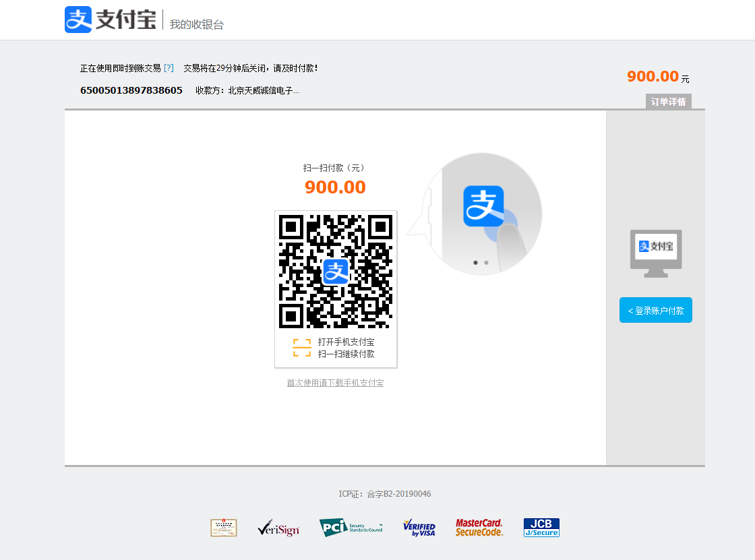Image resolution: width=755 pixels, height=560 pixels.
Task: Click the 登录账户付款 button
Action: (656, 310)
